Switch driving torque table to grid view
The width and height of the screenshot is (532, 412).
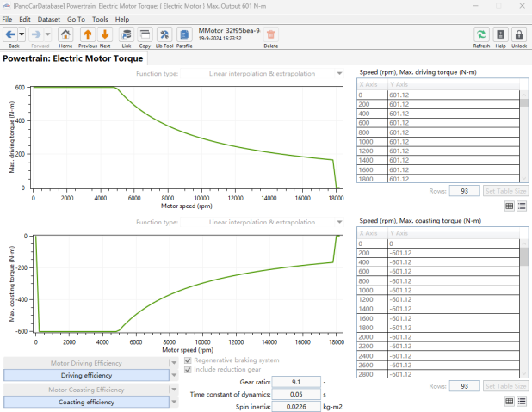510,206
